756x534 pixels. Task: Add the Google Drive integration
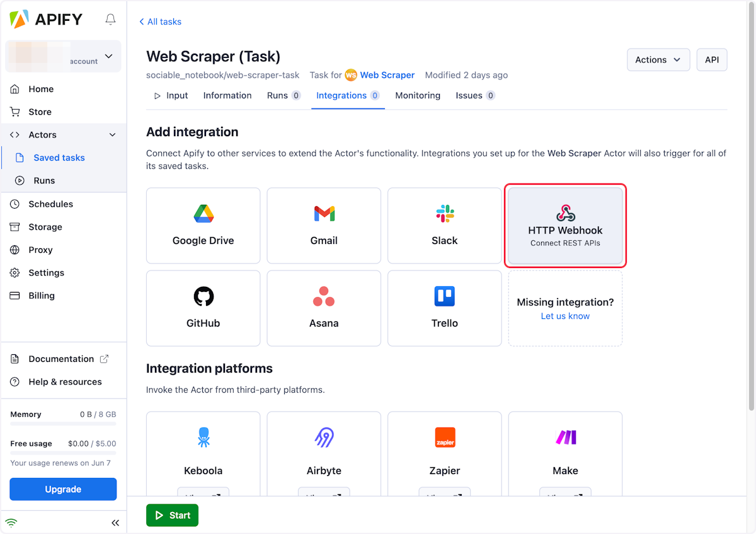[203, 226]
